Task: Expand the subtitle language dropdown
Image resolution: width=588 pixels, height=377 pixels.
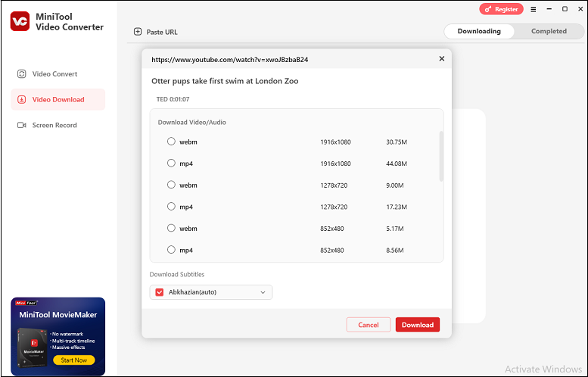Action: click(x=263, y=292)
